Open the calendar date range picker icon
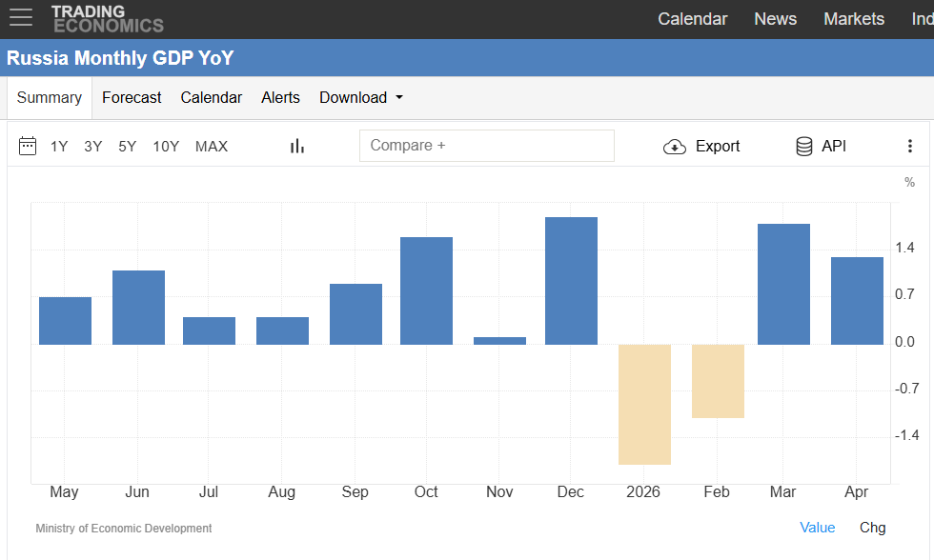This screenshot has height=560, width=934. 28,146
